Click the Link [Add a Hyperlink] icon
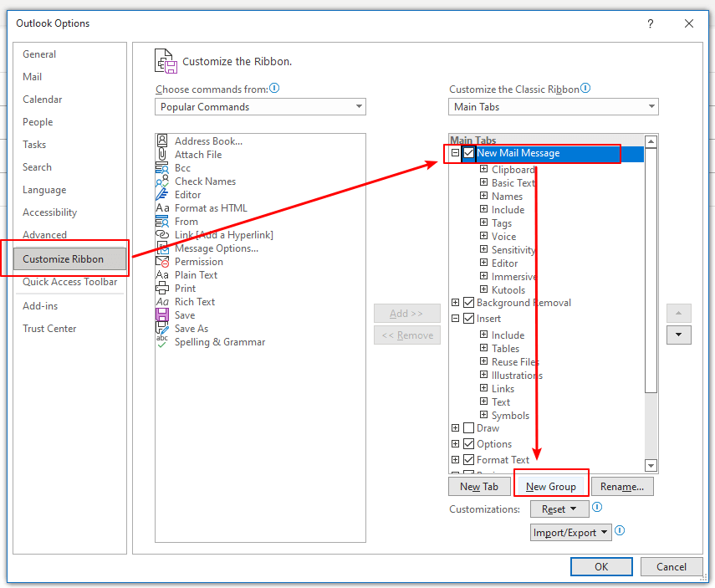Image resolution: width=715 pixels, height=588 pixels. tap(163, 235)
